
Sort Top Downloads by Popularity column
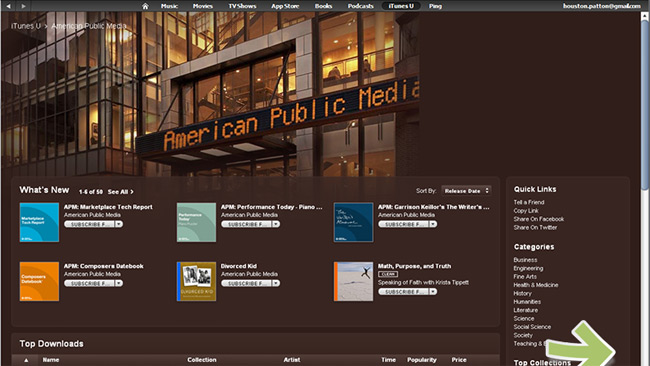pos(422,360)
